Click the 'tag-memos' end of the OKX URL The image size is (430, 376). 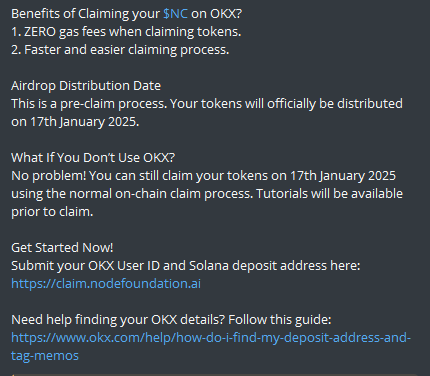[x=45, y=356]
